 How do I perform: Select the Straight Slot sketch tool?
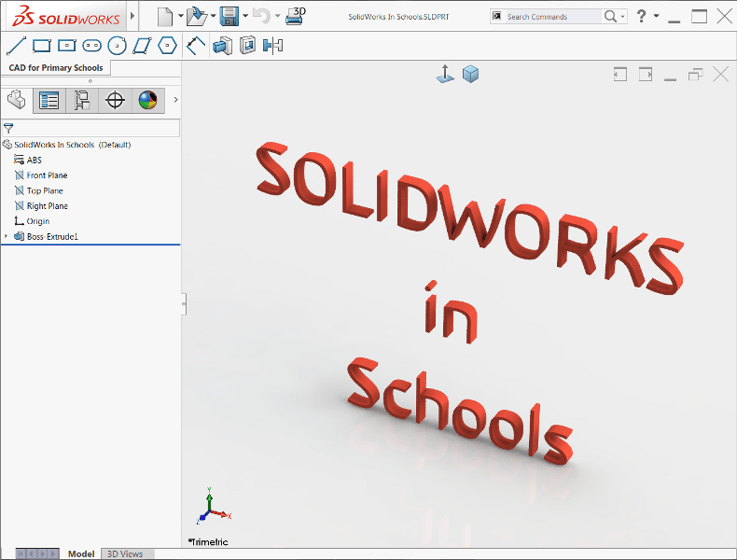click(91, 45)
